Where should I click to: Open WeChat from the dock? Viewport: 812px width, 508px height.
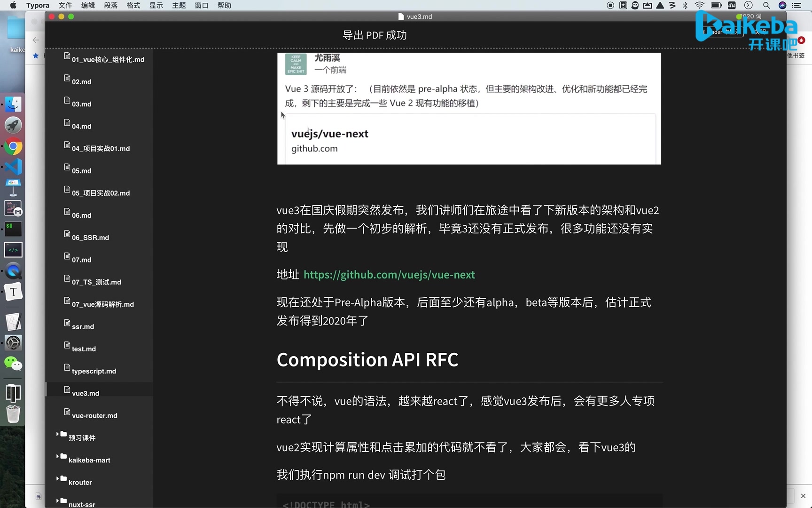click(13, 364)
